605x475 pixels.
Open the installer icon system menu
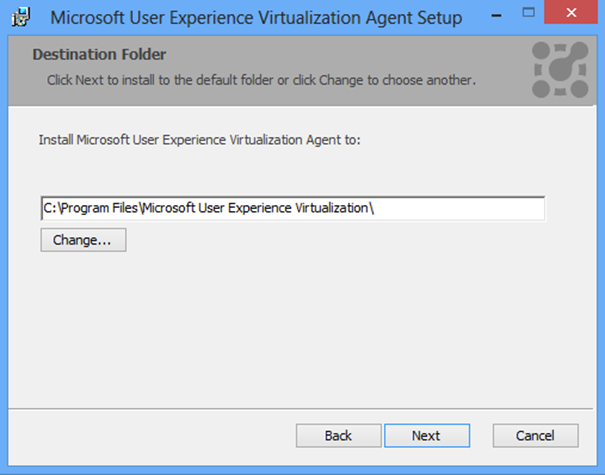[20, 17]
